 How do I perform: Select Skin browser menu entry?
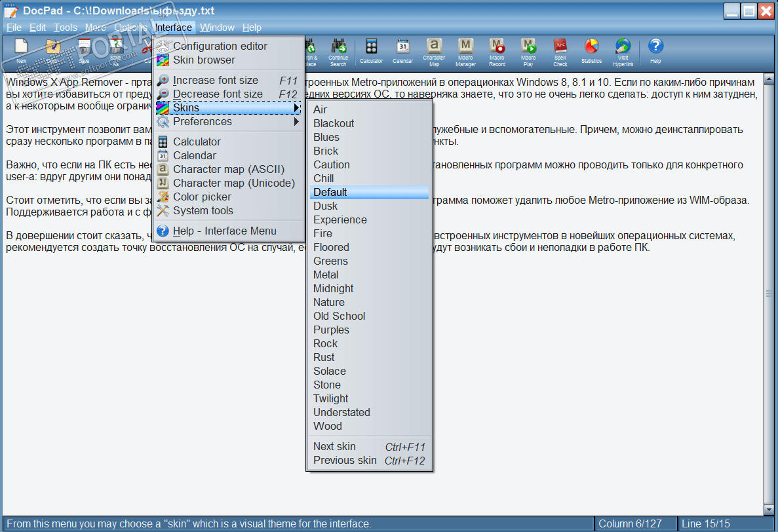[x=229, y=60]
